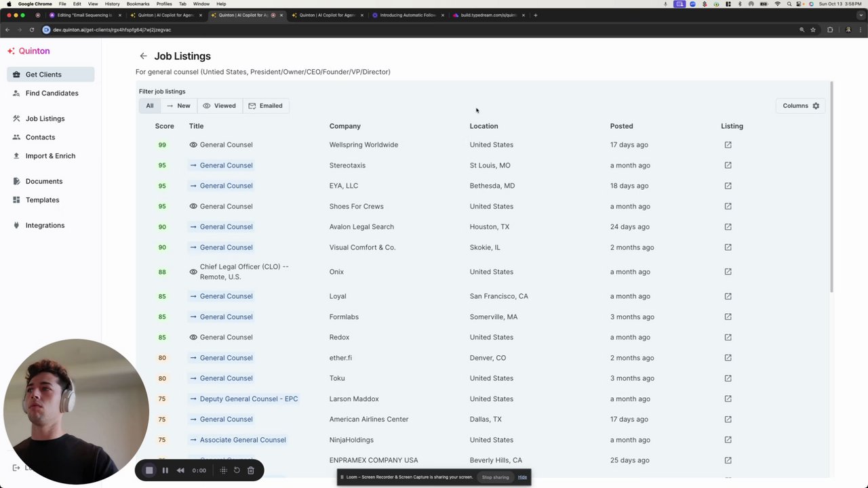
Task: Open Avalon Legal Search listing icon
Action: click(x=728, y=226)
